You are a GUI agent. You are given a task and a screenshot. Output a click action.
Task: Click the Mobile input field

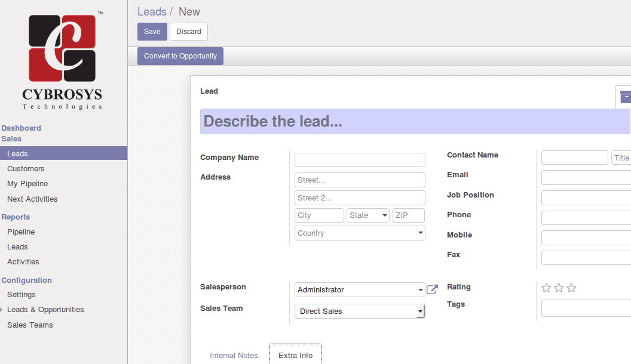click(586, 237)
